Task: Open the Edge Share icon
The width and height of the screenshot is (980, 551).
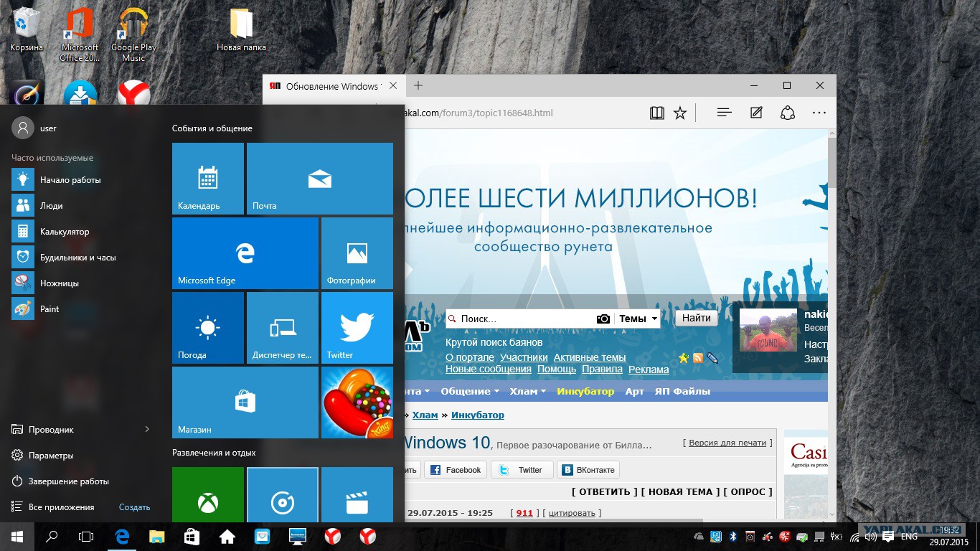Action: pyautogui.click(x=788, y=113)
